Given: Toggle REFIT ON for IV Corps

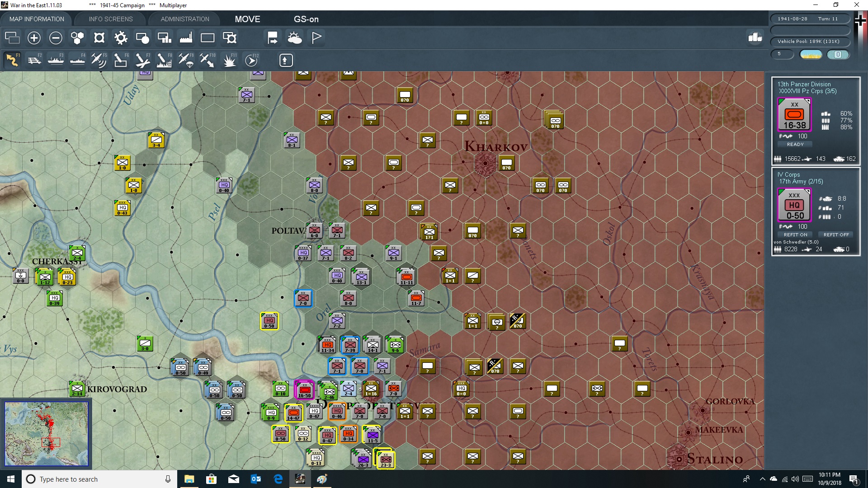Looking at the screenshot, I should pos(795,235).
